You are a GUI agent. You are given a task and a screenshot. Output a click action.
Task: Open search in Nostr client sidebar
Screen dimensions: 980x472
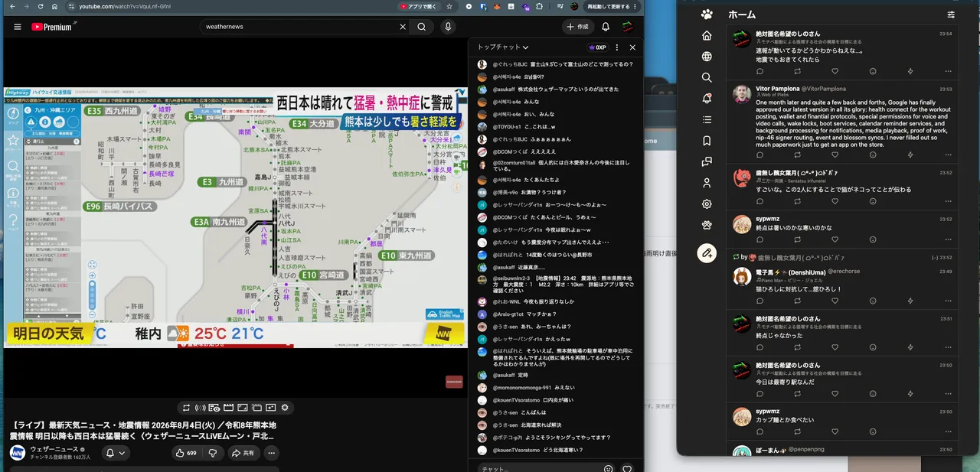click(707, 78)
